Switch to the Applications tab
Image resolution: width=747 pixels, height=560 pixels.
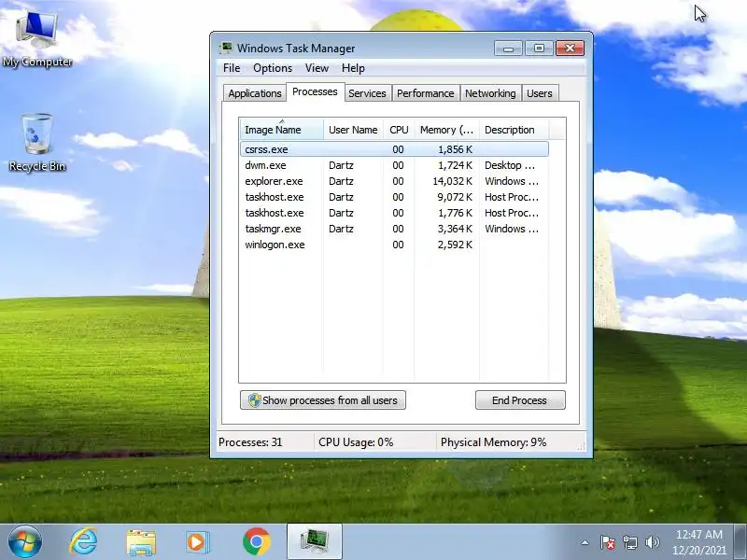point(254,93)
